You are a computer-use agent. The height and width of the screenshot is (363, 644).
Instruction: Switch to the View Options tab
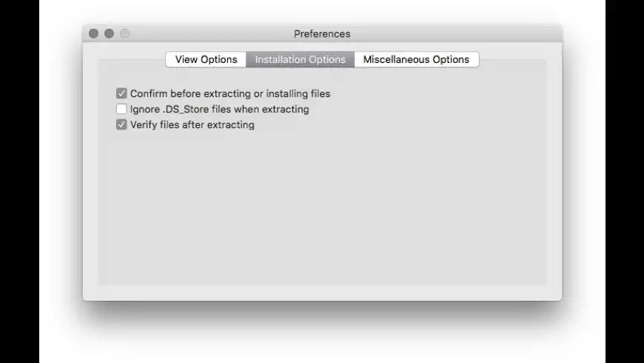point(206,59)
